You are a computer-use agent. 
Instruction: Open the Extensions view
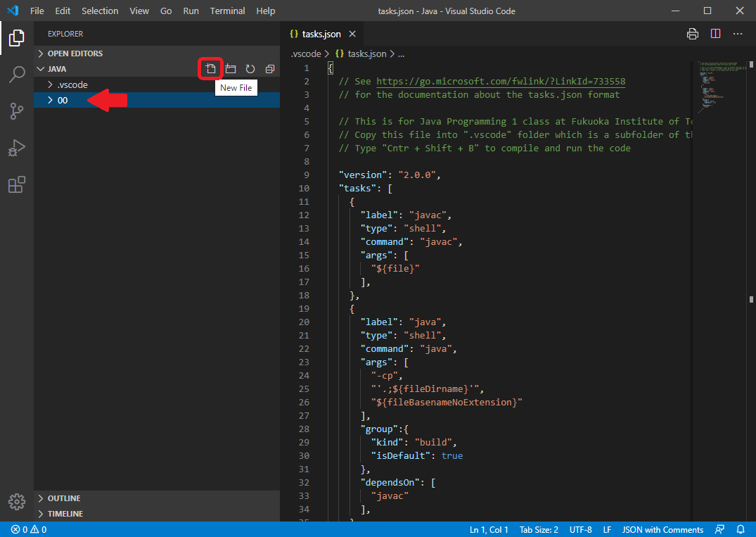point(16,184)
